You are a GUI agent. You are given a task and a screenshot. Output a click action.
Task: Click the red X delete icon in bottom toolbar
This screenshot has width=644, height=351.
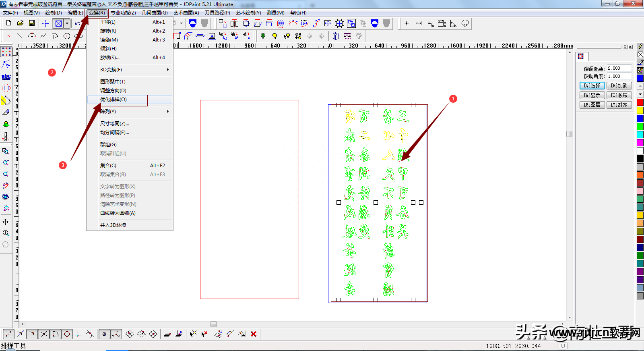(254, 334)
